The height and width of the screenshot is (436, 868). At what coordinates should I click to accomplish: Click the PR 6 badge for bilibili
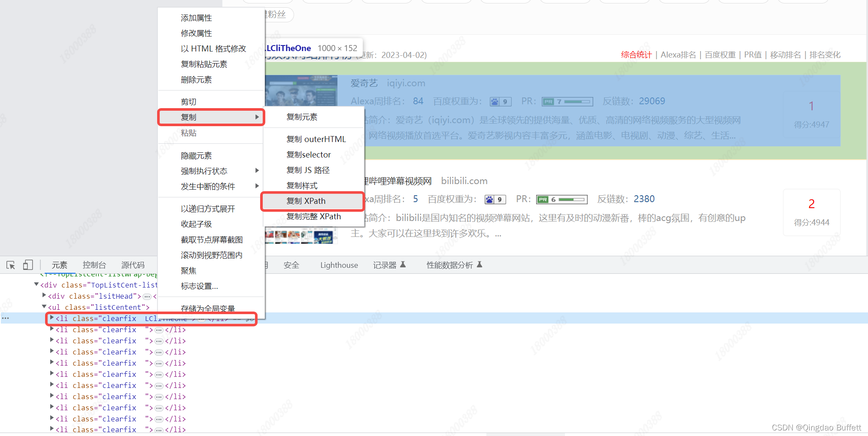(x=562, y=200)
